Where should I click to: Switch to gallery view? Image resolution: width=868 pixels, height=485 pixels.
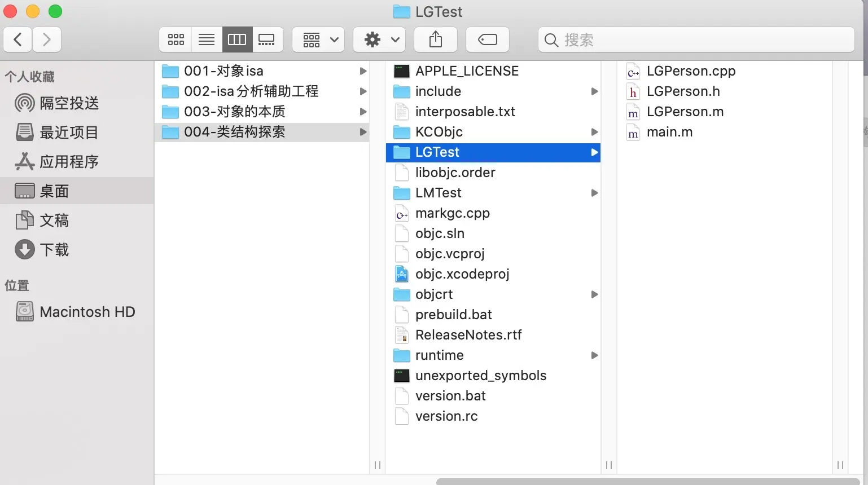point(267,39)
